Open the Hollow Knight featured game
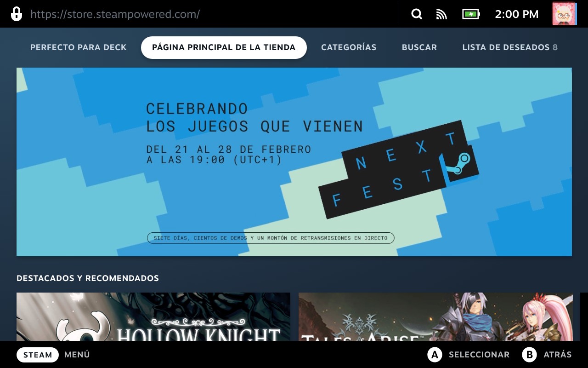The image size is (588, 368). click(x=153, y=316)
